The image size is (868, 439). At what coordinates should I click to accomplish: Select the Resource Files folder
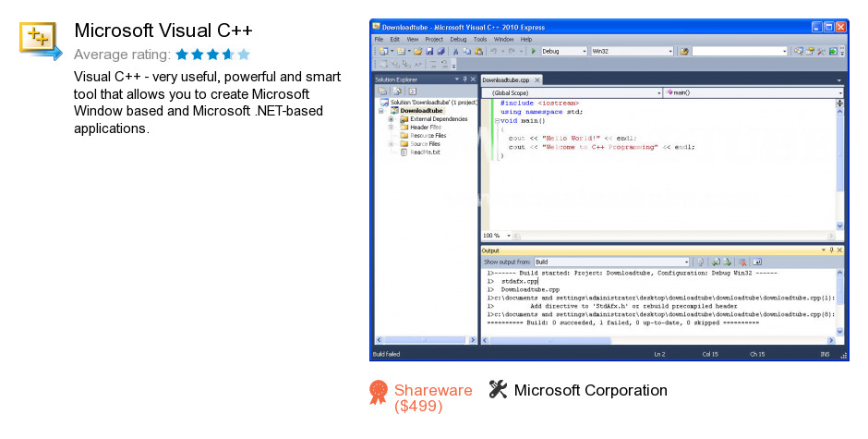[x=428, y=136]
